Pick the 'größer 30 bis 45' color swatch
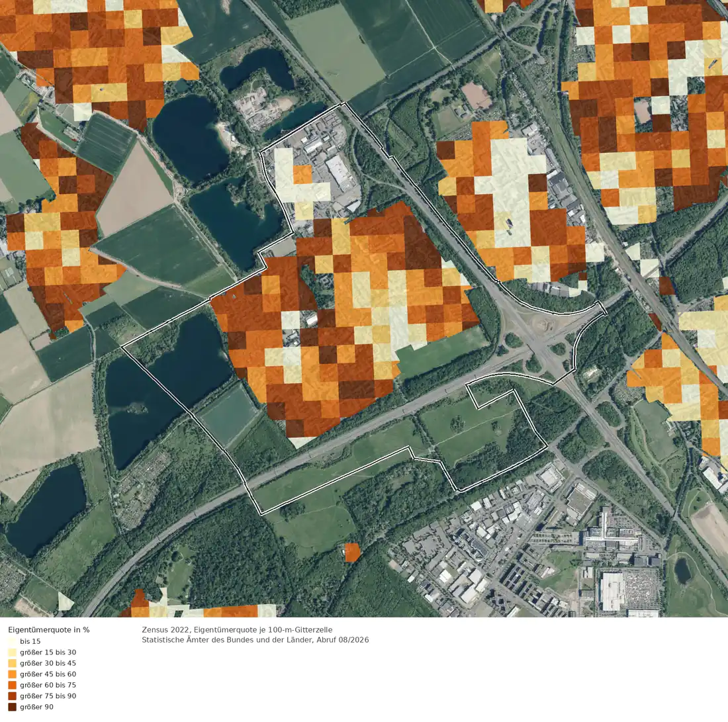 (12, 663)
